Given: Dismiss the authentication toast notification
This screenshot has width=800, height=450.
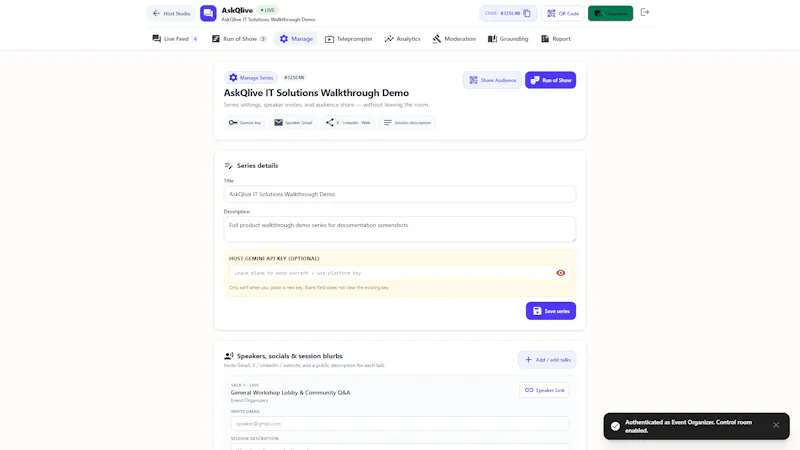Looking at the screenshot, I should [x=776, y=426].
